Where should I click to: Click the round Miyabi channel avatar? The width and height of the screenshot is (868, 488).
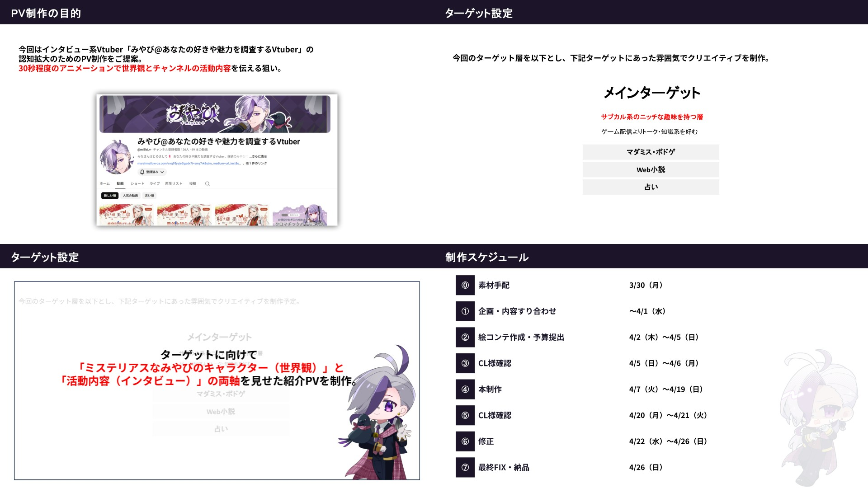pos(117,157)
